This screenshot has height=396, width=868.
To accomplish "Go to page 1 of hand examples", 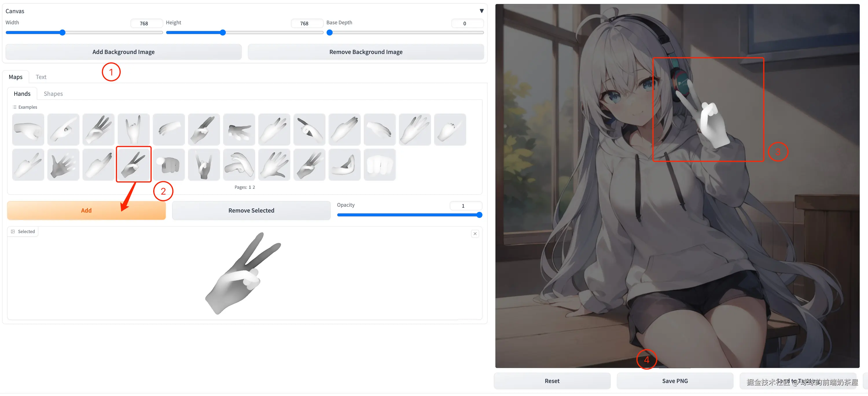I will [250, 187].
